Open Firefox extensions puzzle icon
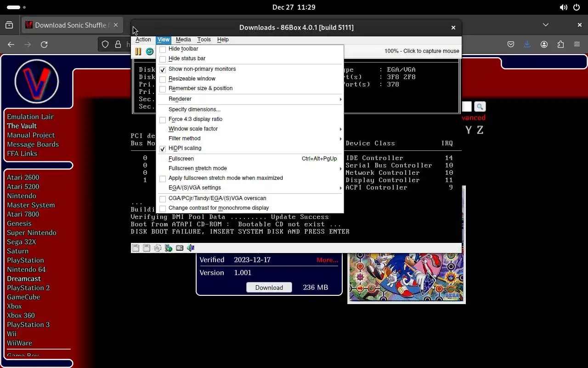Viewport: 588px width, 368px height. (560, 44)
